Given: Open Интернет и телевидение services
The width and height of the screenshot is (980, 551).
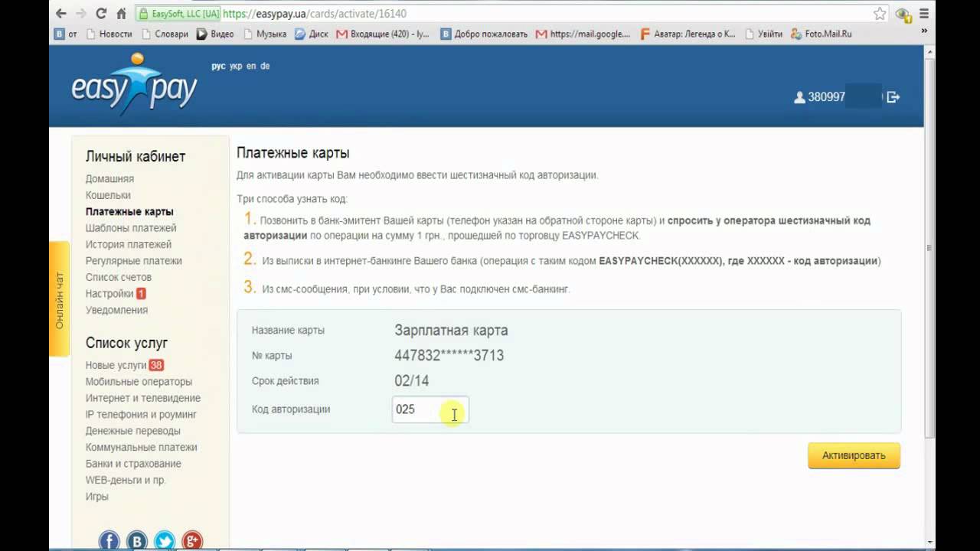Looking at the screenshot, I should tap(143, 398).
